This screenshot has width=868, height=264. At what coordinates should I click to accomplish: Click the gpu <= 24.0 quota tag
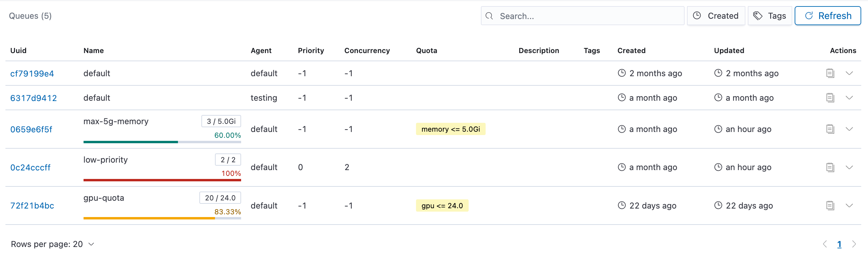click(442, 205)
